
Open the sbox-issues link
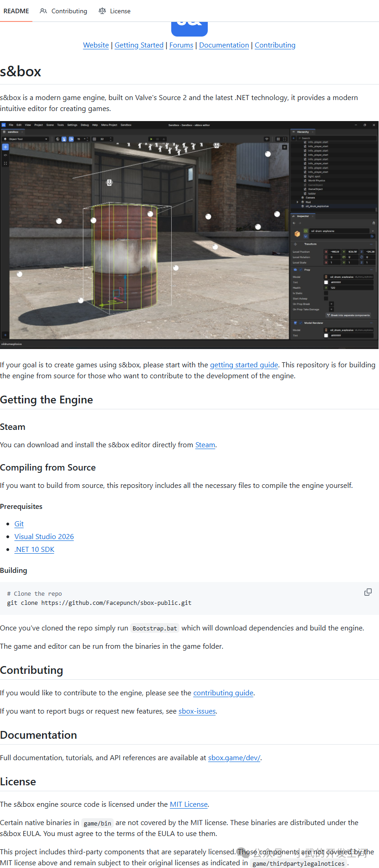click(x=197, y=711)
